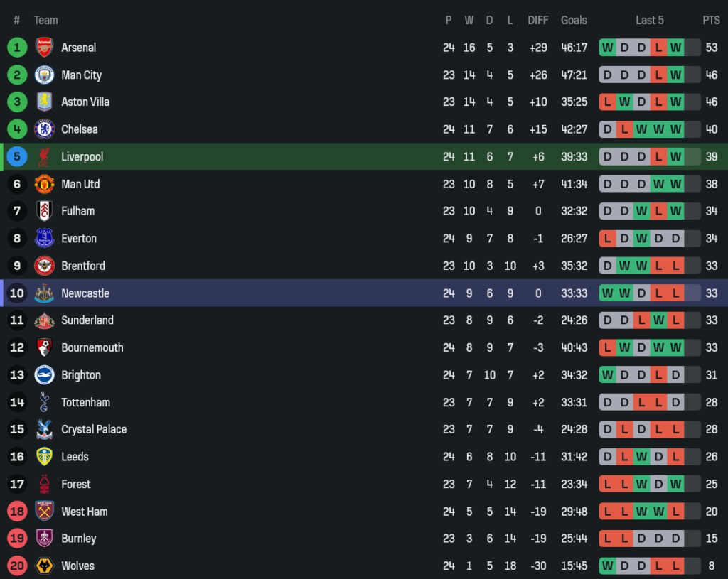Image resolution: width=728 pixels, height=579 pixels.
Task: Click the Liverpool club crest
Action: click(44, 156)
